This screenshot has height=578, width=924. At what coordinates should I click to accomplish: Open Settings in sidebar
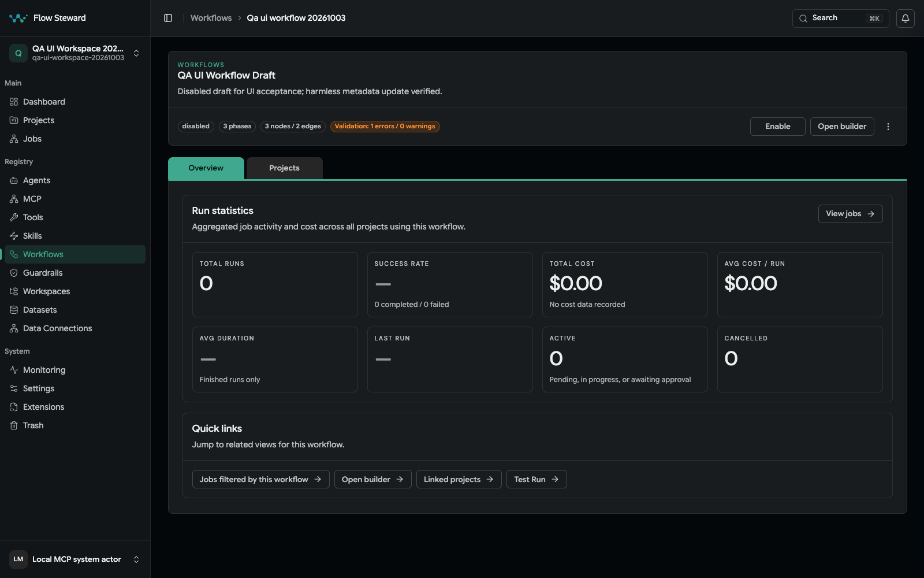pos(75,388)
